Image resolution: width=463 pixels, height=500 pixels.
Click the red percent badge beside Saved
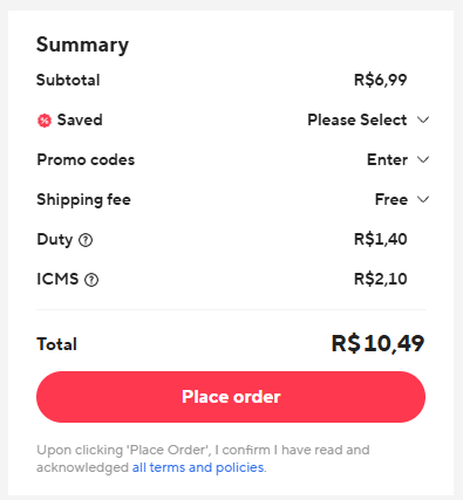click(x=44, y=120)
